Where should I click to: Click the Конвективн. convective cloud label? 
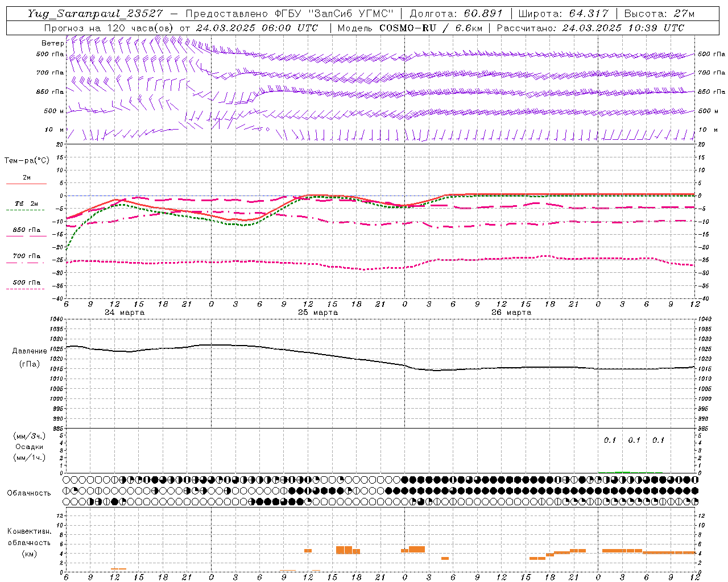point(29,531)
